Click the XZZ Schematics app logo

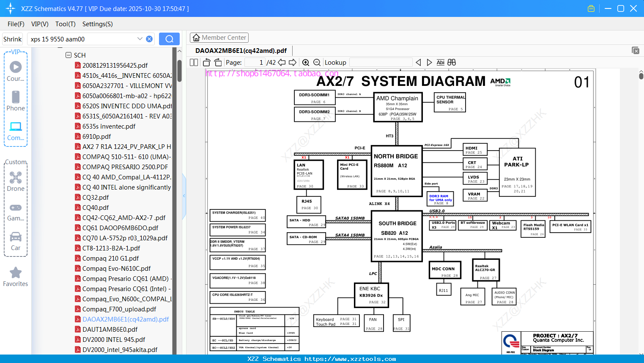[x=11, y=8]
